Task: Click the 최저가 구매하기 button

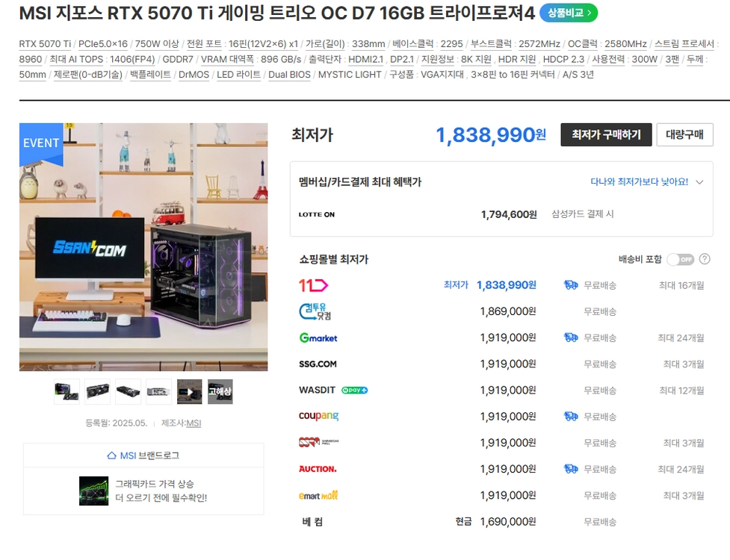Action: coord(606,135)
